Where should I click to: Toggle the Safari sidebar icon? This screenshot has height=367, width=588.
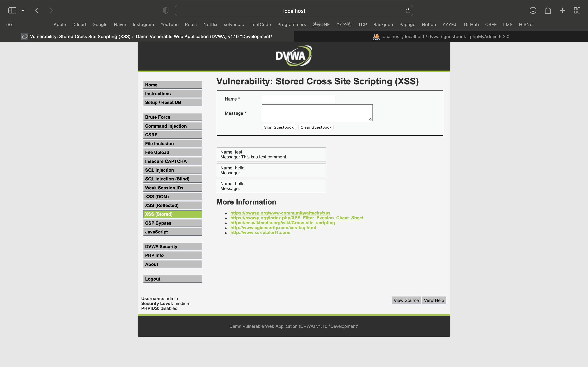coord(12,10)
